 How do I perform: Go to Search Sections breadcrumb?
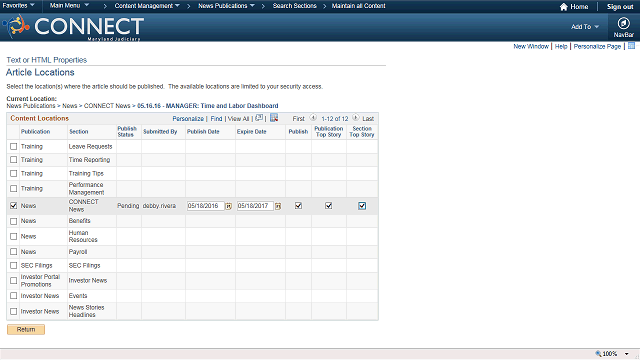pos(294,6)
